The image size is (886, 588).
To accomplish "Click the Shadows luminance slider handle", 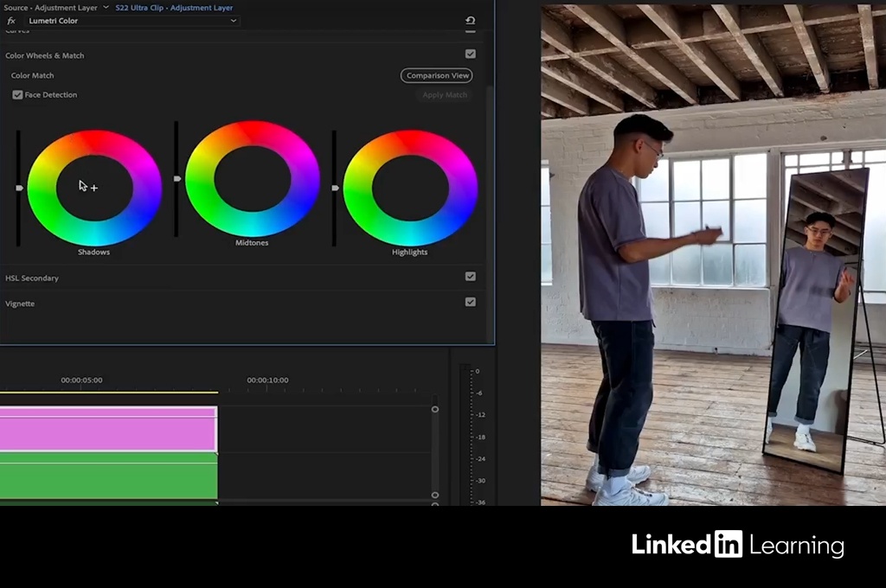I will (x=19, y=188).
